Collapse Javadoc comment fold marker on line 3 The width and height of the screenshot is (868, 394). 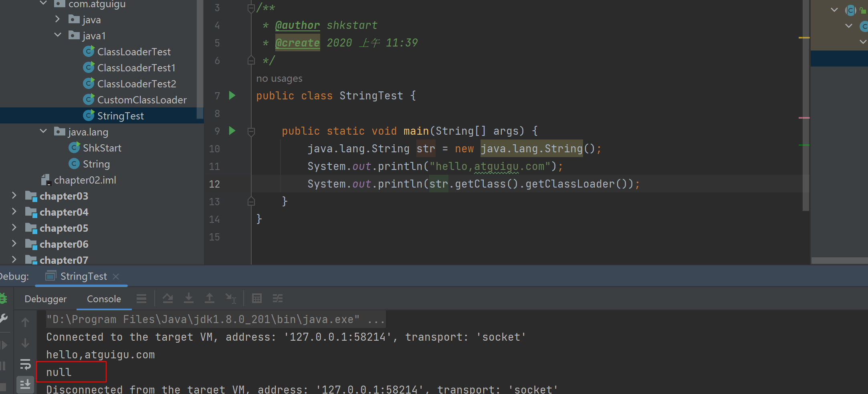tap(251, 8)
